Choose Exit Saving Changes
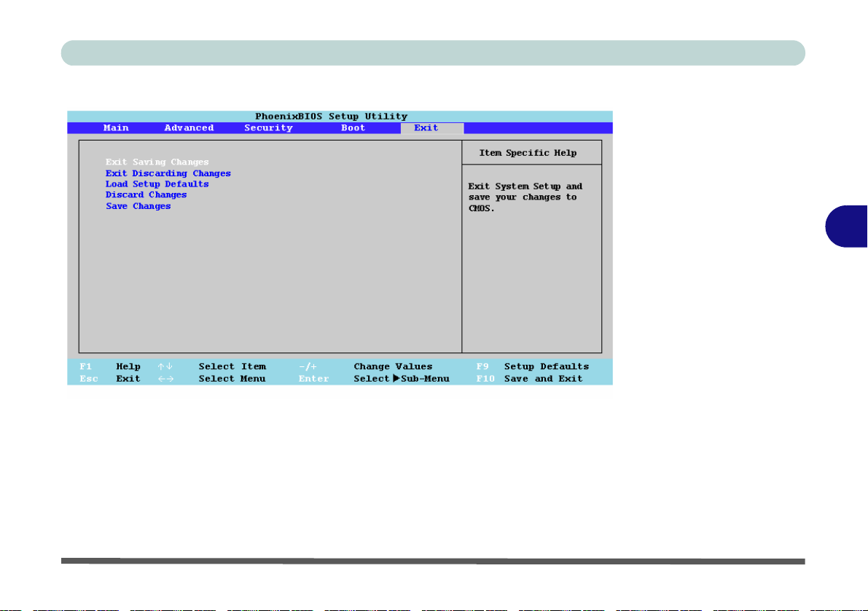868x611 pixels. pos(157,162)
